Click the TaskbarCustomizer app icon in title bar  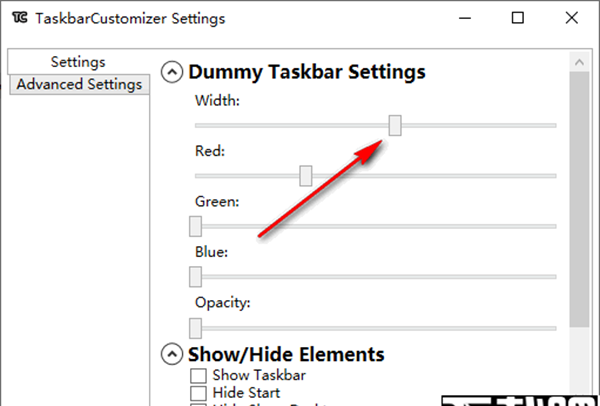(20, 18)
